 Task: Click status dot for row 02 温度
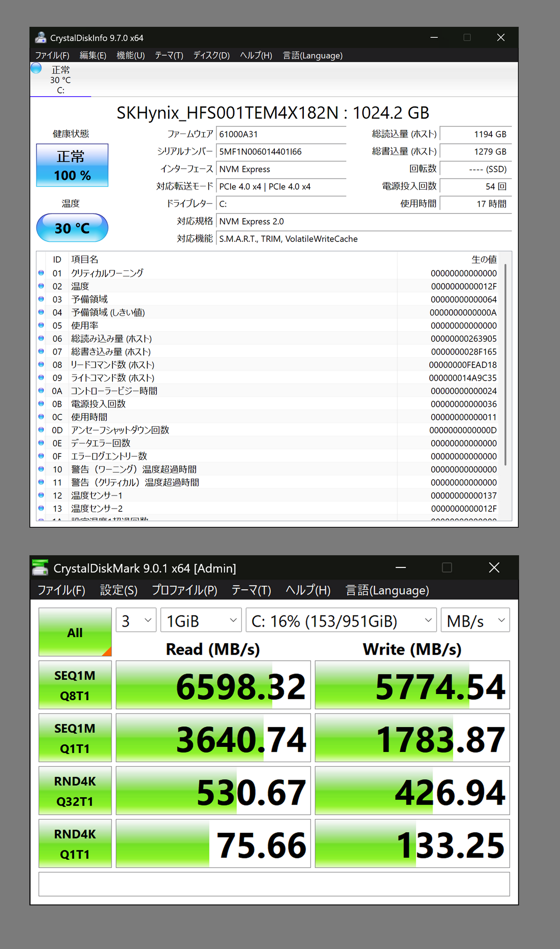(41, 286)
